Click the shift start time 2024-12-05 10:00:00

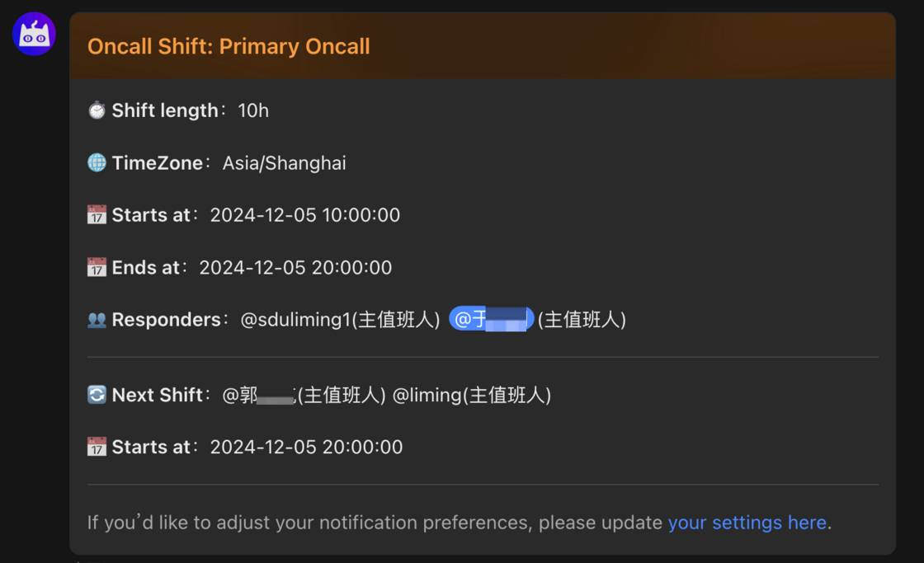pos(305,214)
